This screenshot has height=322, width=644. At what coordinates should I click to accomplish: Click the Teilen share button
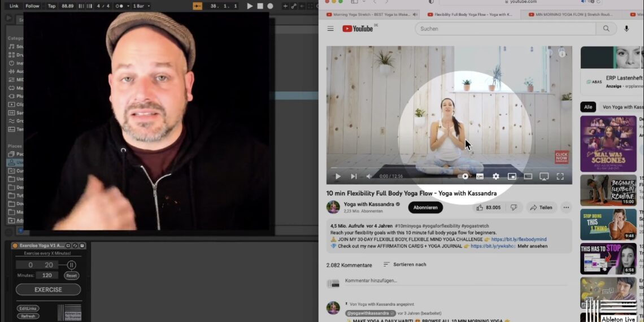(x=541, y=207)
